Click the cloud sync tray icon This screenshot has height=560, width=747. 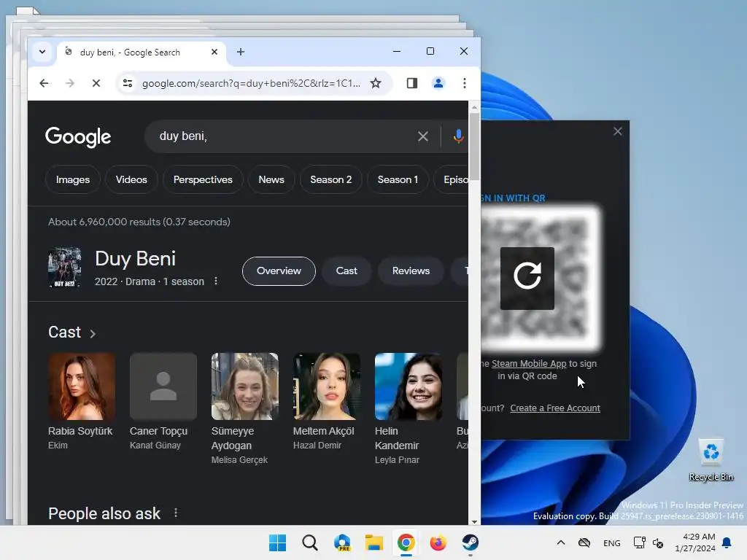[x=584, y=542]
